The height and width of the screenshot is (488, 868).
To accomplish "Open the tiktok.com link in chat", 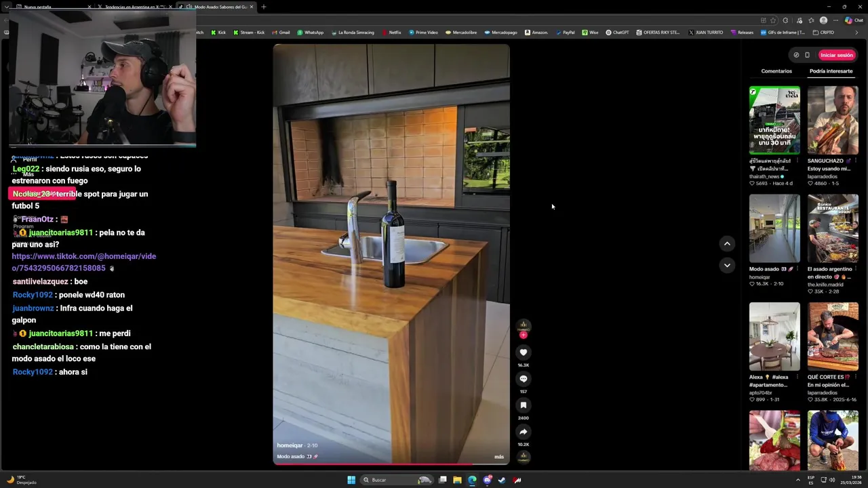I will point(83,262).
